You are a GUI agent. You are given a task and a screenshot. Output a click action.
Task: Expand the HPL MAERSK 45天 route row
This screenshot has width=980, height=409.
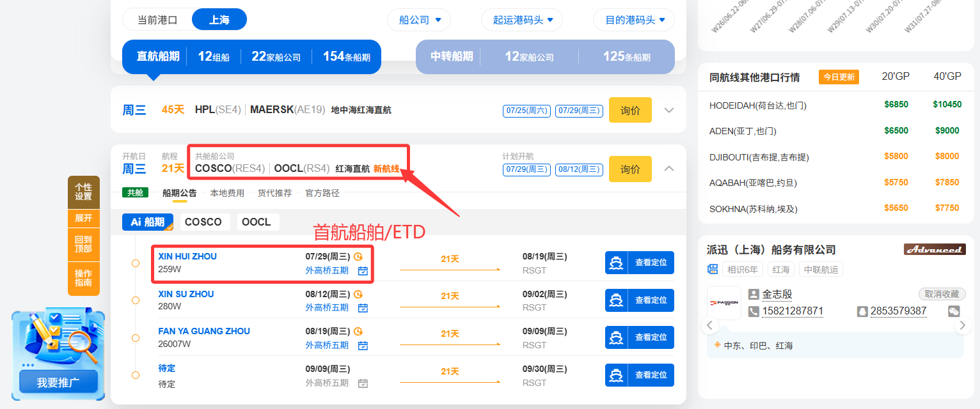coord(669,110)
